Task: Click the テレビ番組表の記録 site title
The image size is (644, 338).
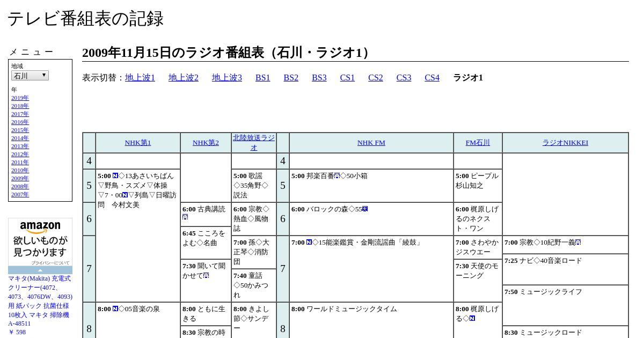Action: pos(85,19)
